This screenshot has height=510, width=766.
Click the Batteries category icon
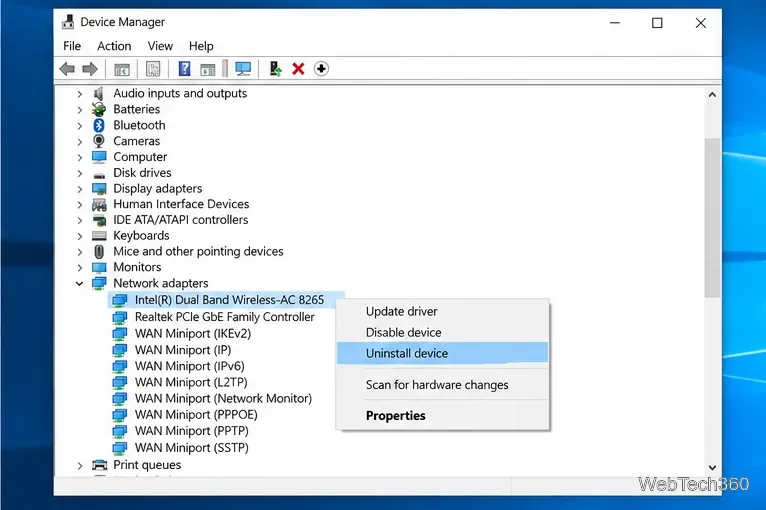click(x=99, y=109)
